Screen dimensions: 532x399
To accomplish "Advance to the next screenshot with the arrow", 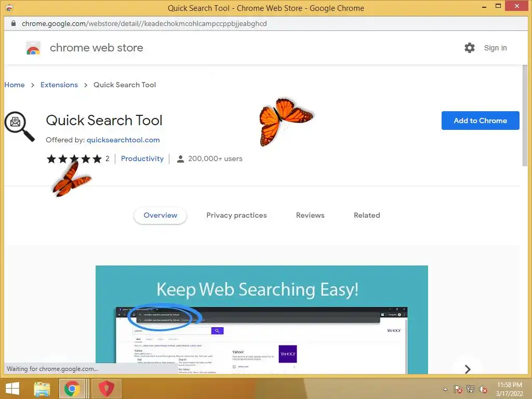I will 468,369.
